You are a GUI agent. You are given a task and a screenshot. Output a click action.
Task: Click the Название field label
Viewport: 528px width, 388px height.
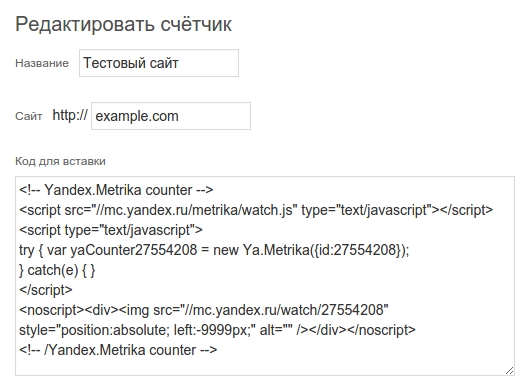pyautogui.click(x=42, y=63)
